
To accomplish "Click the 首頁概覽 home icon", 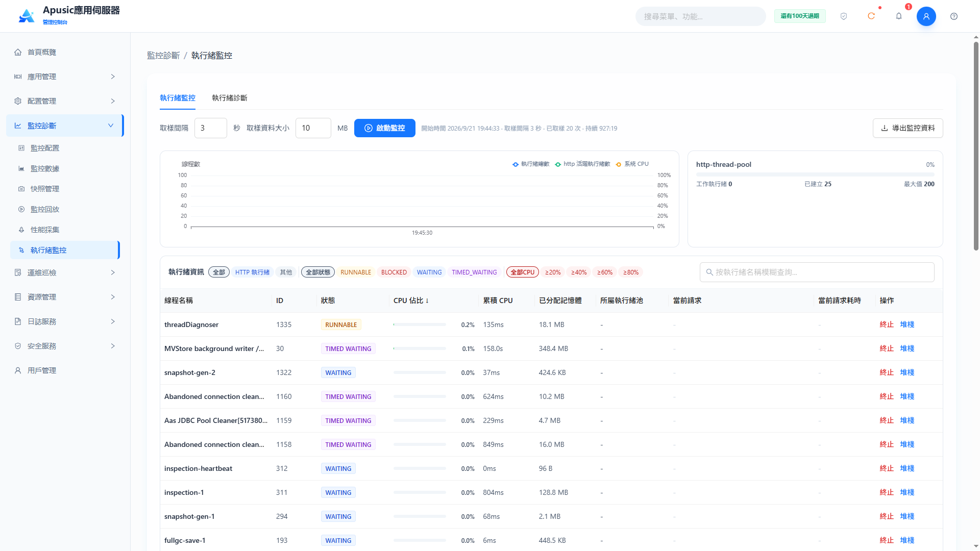I will click(18, 52).
